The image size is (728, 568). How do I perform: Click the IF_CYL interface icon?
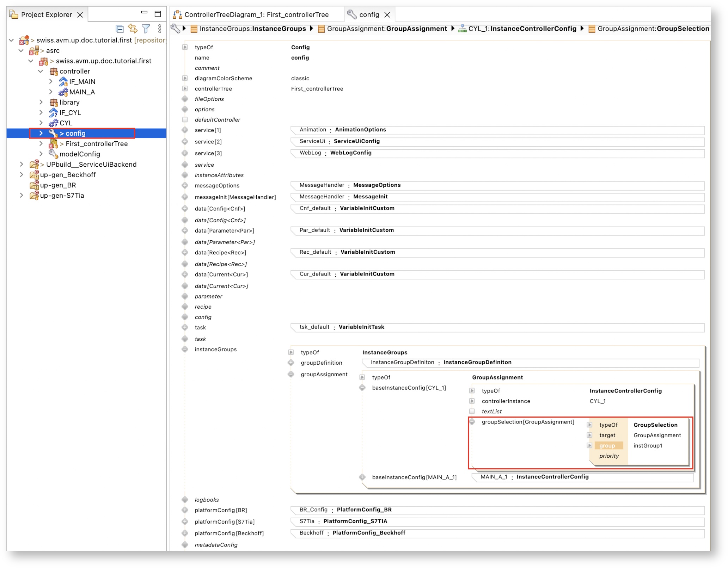53,112
